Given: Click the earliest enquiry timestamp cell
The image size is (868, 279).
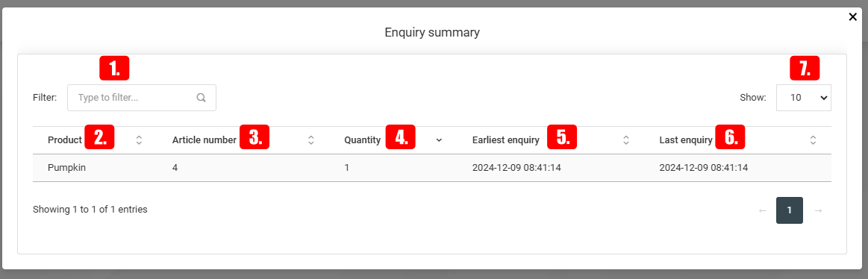Looking at the screenshot, I should coord(516,168).
